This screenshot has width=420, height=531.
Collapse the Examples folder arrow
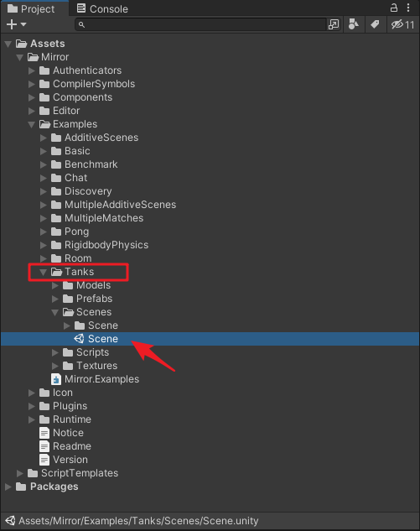tap(32, 124)
